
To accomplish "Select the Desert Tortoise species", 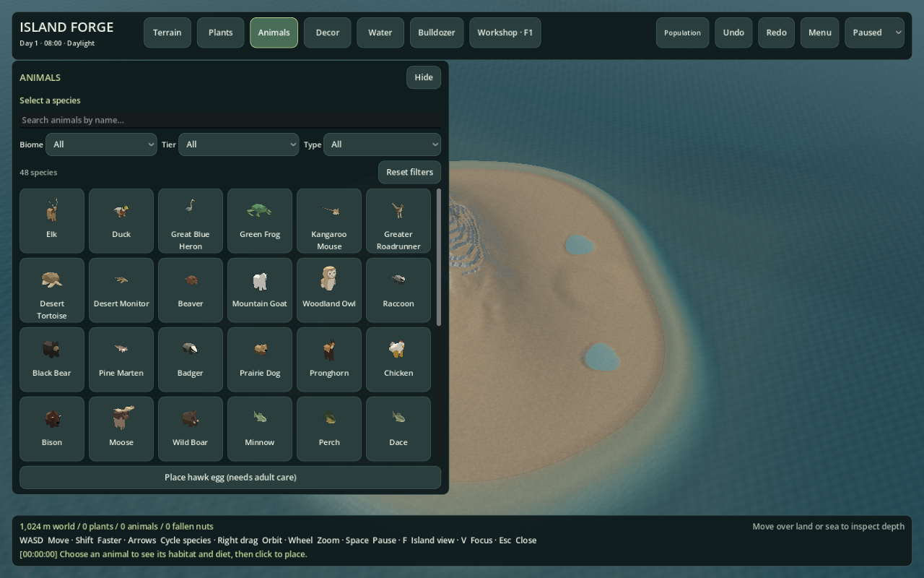I will [52, 290].
